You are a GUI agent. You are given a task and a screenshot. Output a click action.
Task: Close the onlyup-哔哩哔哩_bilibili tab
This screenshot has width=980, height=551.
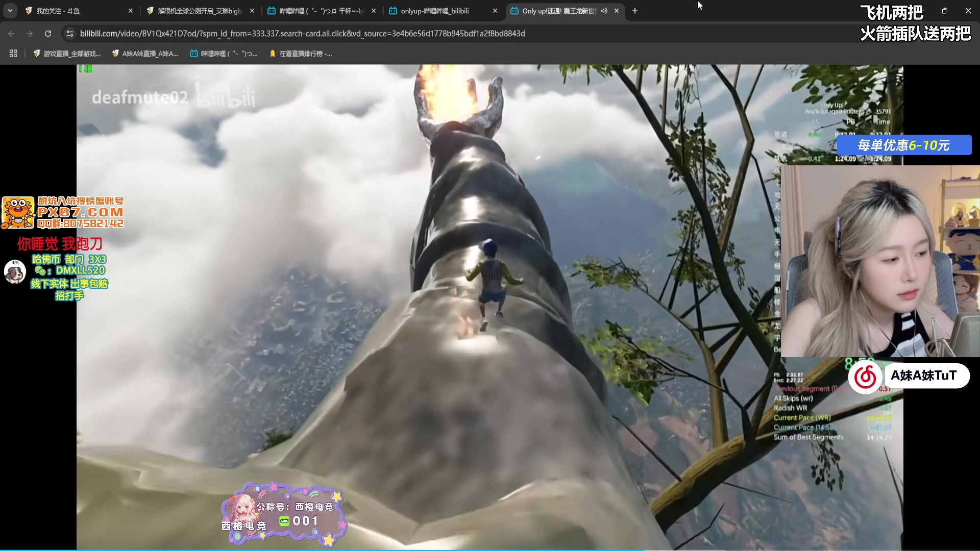tap(495, 11)
